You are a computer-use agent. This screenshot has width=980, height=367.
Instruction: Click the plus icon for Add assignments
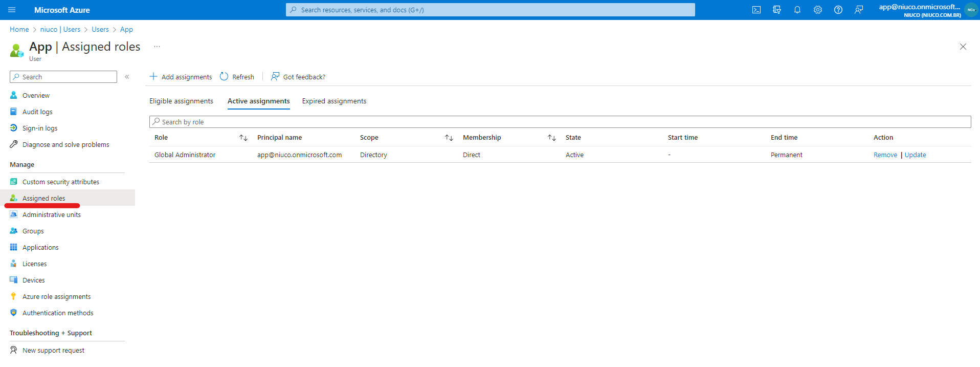153,76
